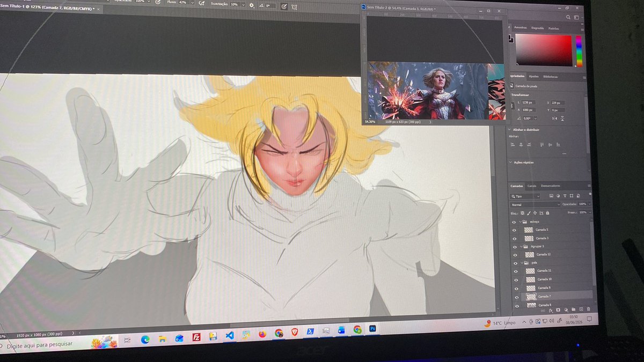Hide layer Camada 5
Viewport: 644px width, 362px height.
point(514,230)
